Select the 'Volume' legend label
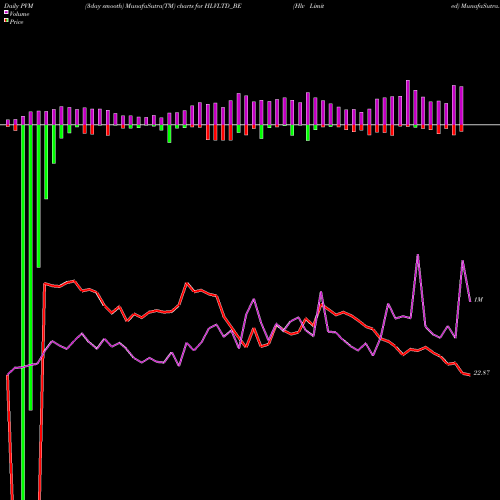Screen dimensions: 500x500 [19, 14]
